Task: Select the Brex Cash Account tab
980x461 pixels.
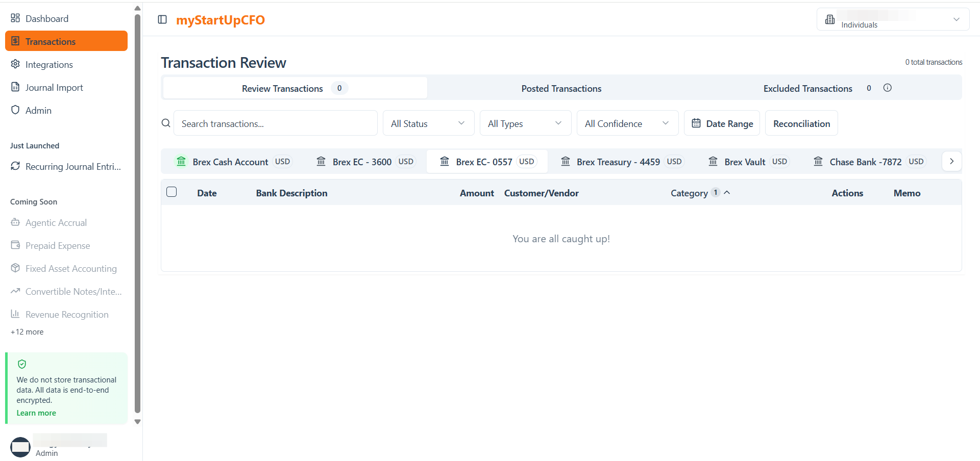Action: click(x=233, y=162)
